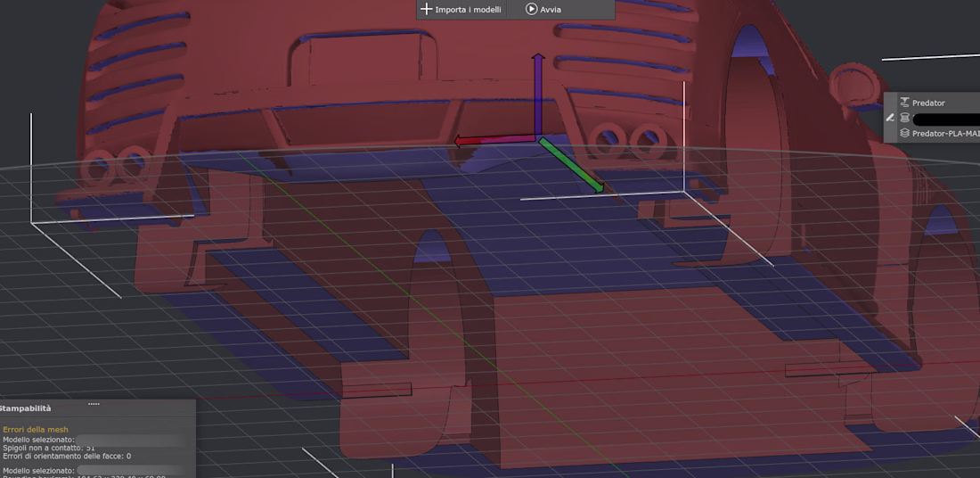This screenshot has width=980, height=478.
Task: Click the printer nozzle icon beside Predator
Action: click(x=904, y=102)
